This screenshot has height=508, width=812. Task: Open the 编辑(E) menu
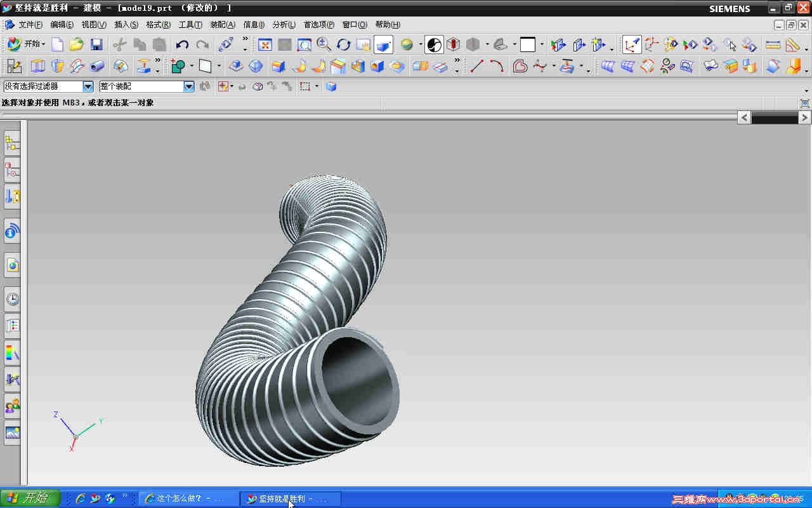click(x=62, y=25)
